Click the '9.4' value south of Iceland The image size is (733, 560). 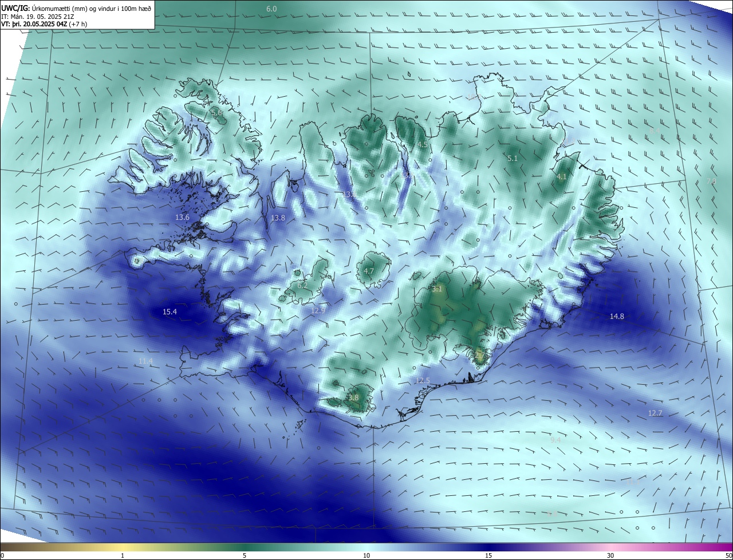(555, 440)
